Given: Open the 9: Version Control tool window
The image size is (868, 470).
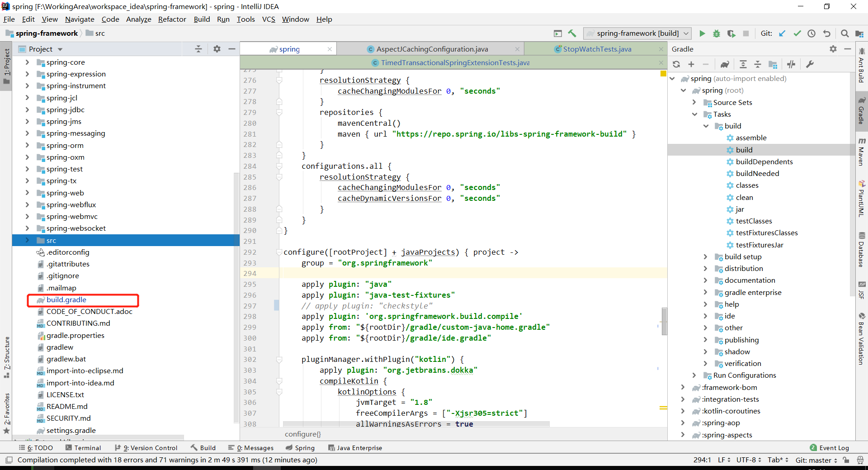Looking at the screenshot, I should tap(146, 448).
